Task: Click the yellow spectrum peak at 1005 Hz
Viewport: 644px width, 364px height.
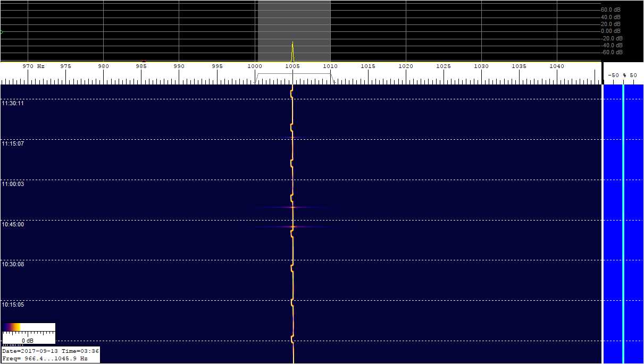Action: click(292, 52)
